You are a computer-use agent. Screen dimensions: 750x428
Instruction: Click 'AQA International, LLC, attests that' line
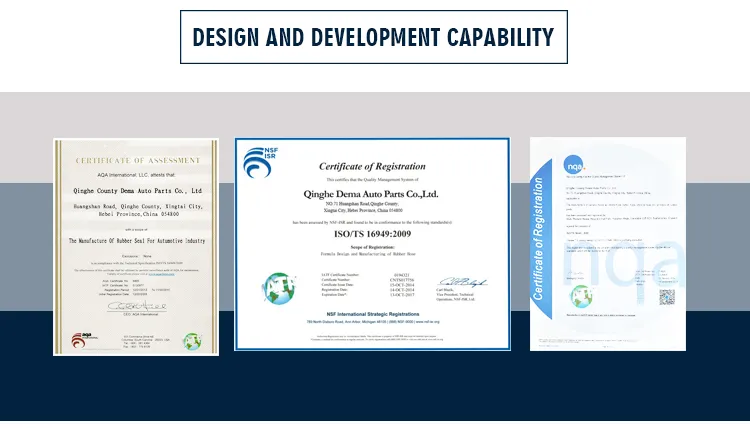click(x=136, y=175)
